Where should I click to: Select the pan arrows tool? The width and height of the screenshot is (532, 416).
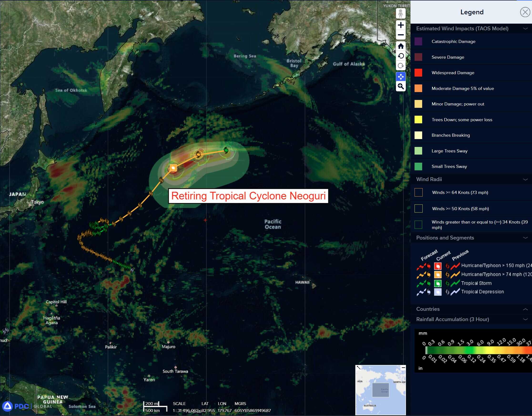pos(400,77)
